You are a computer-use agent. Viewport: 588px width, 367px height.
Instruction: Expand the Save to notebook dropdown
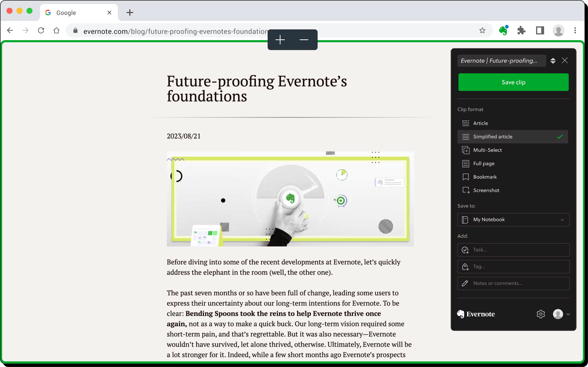pyautogui.click(x=562, y=220)
